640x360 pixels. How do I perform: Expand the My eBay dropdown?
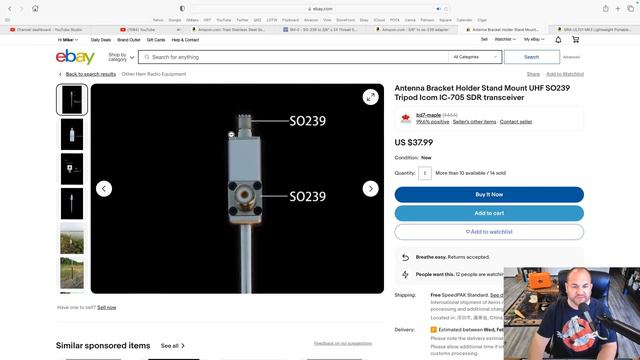click(534, 39)
